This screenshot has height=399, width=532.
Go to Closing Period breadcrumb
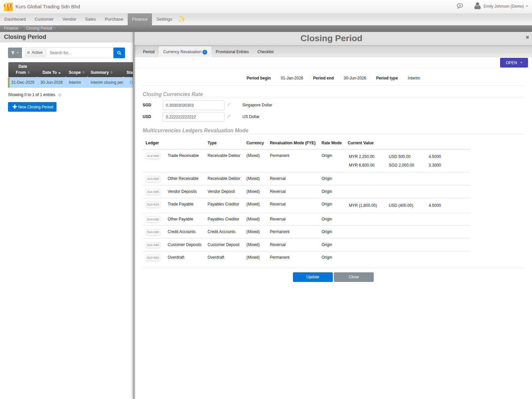pos(39,28)
